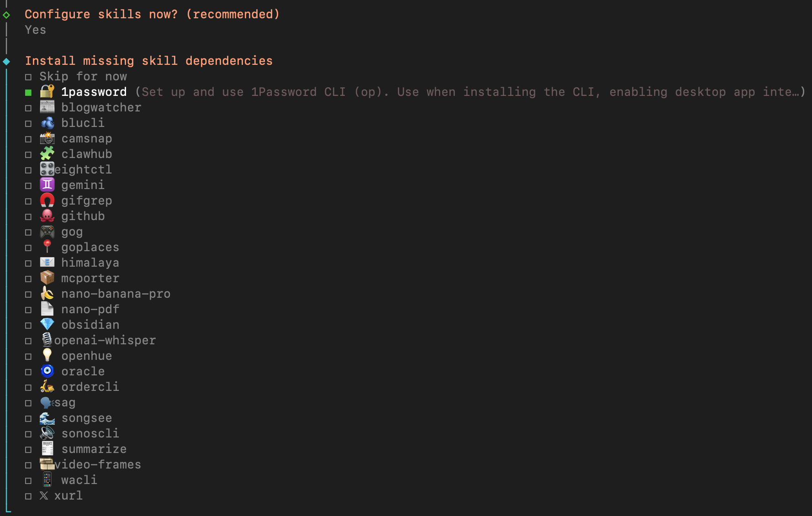The width and height of the screenshot is (812, 516).
Task: Click the octopus icon next to github
Action: pyautogui.click(x=47, y=216)
